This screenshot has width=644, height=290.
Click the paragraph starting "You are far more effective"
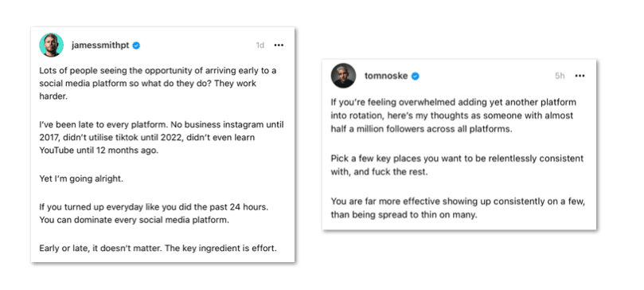pyautogui.click(x=458, y=209)
